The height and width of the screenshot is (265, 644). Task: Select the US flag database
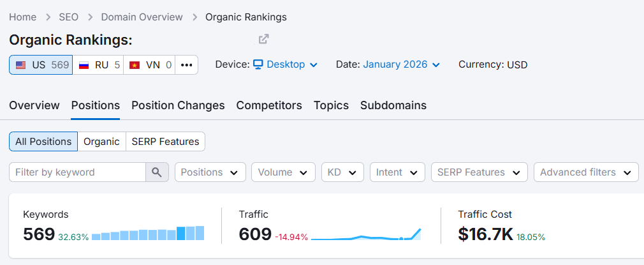click(x=41, y=65)
